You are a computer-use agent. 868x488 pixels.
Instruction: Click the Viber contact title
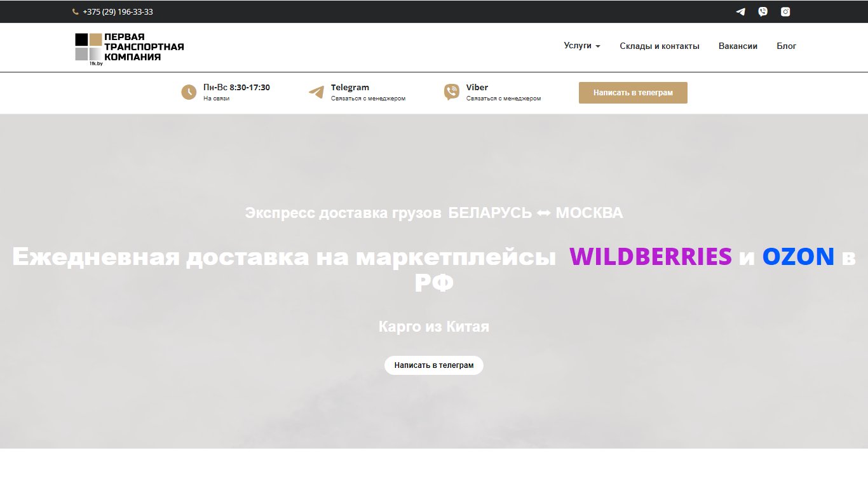tap(477, 88)
